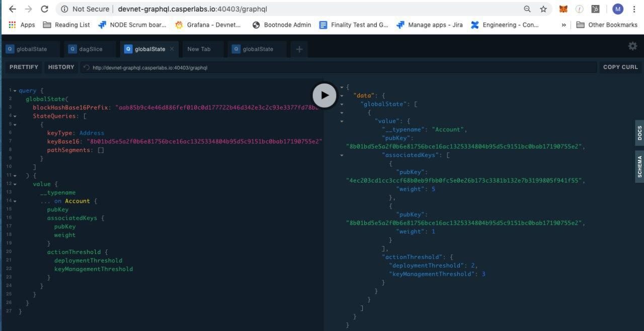Open the playground settings gear
Screen dimensions: 644x331
tap(632, 46)
